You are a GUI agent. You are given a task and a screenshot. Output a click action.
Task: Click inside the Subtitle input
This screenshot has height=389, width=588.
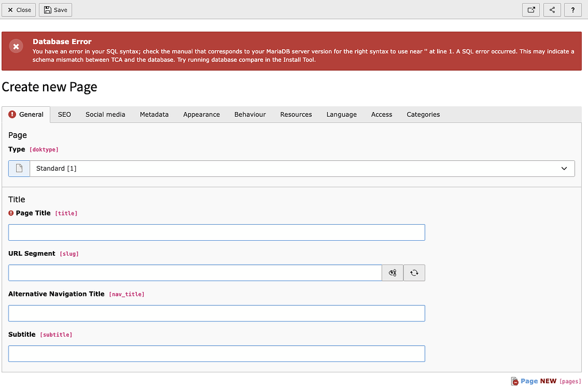[x=216, y=353]
